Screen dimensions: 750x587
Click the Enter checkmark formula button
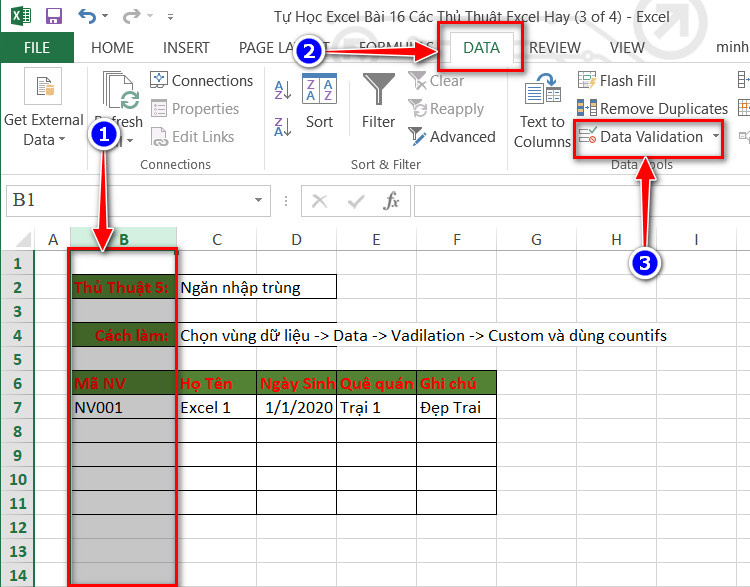356,201
